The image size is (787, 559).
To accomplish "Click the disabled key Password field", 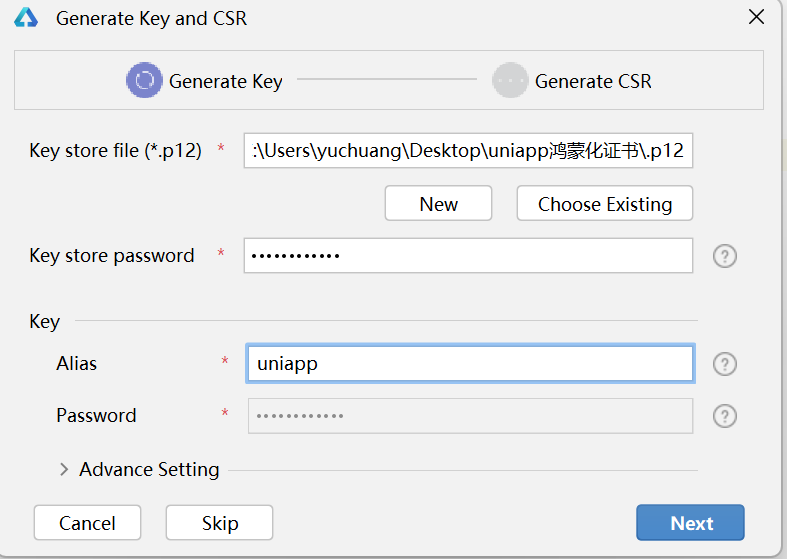I will (470, 416).
